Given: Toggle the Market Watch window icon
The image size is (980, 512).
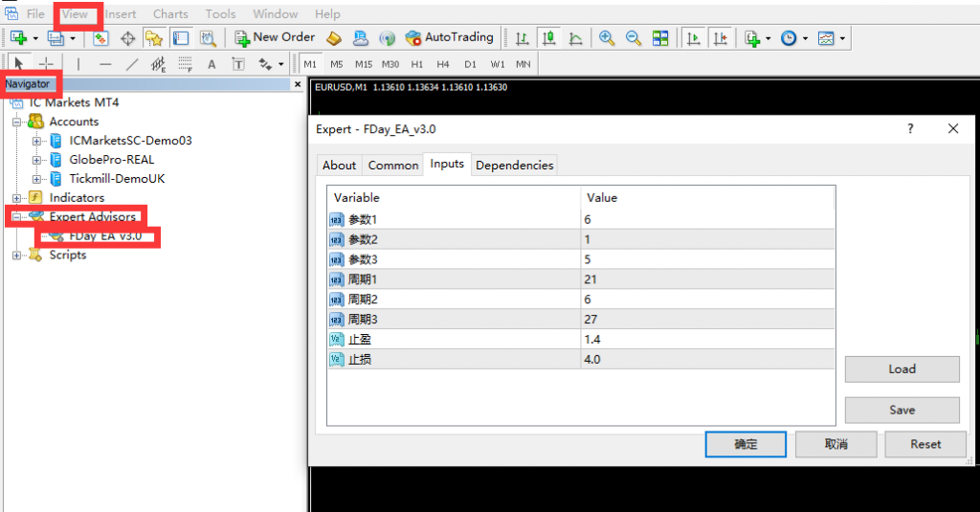Looking at the screenshot, I should (100, 38).
